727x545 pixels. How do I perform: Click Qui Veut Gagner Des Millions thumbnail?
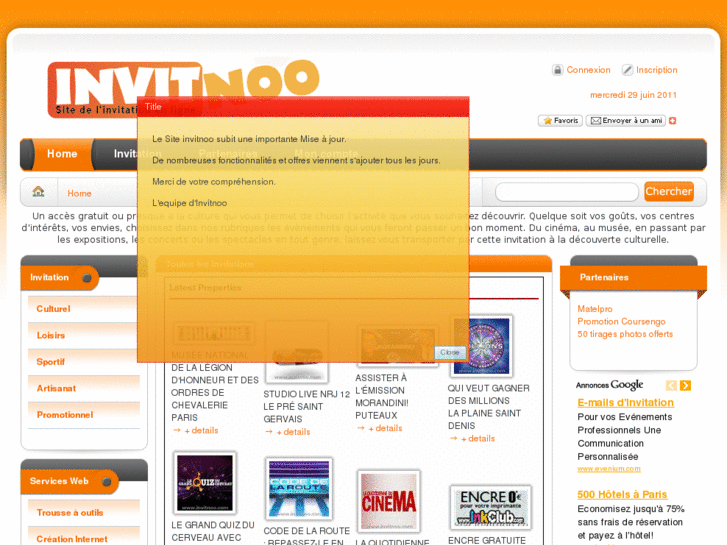[x=481, y=346]
